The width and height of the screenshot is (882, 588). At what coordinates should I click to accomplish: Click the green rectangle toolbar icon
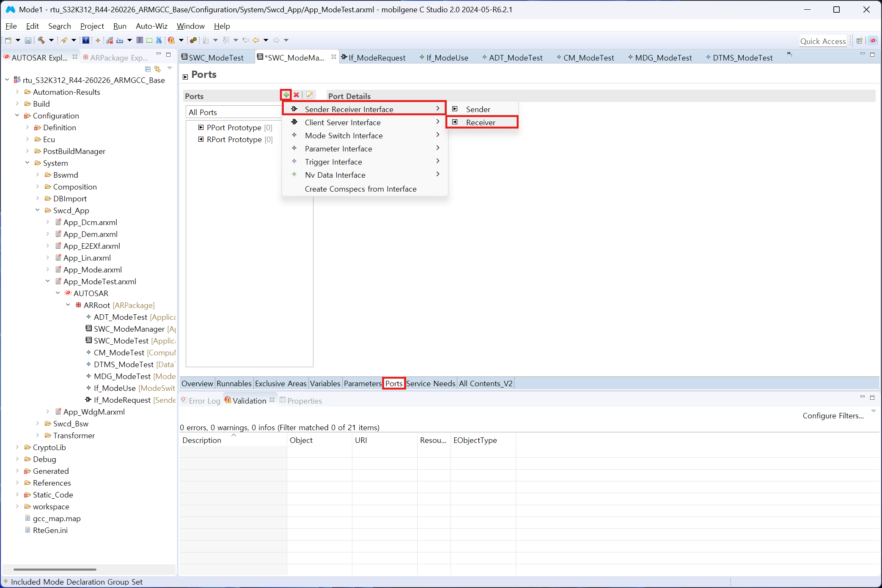point(149,40)
